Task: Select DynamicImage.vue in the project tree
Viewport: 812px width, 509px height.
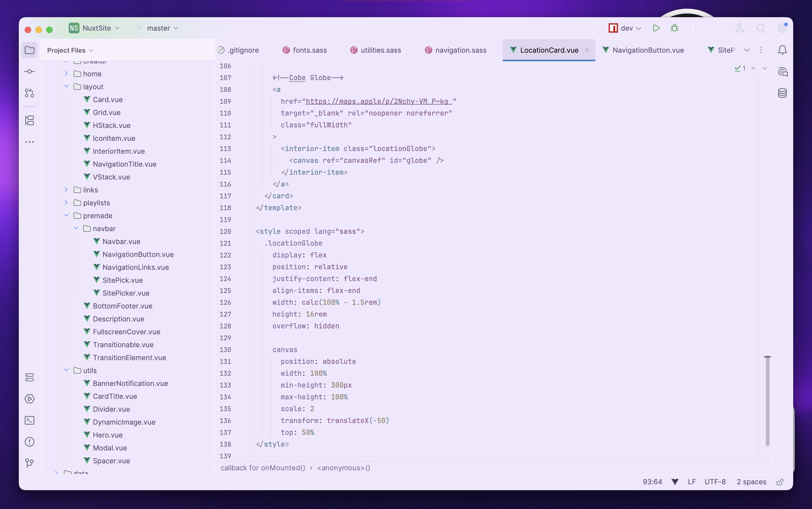Action: [124, 422]
